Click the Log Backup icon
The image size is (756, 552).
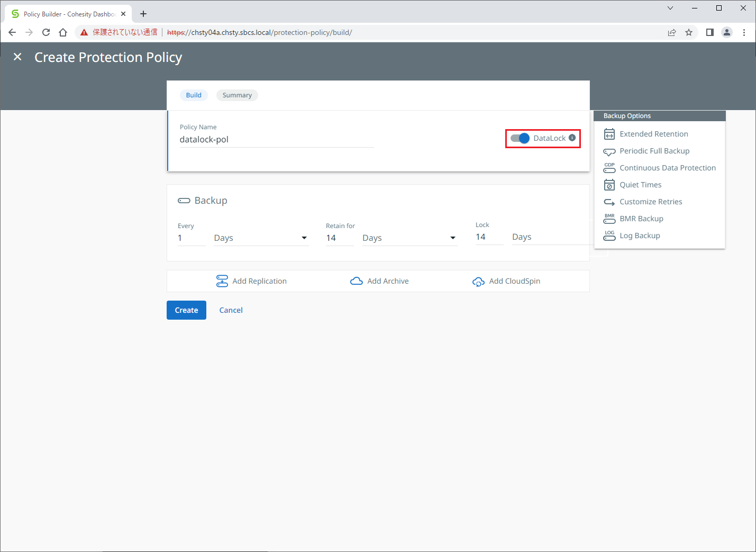(609, 236)
